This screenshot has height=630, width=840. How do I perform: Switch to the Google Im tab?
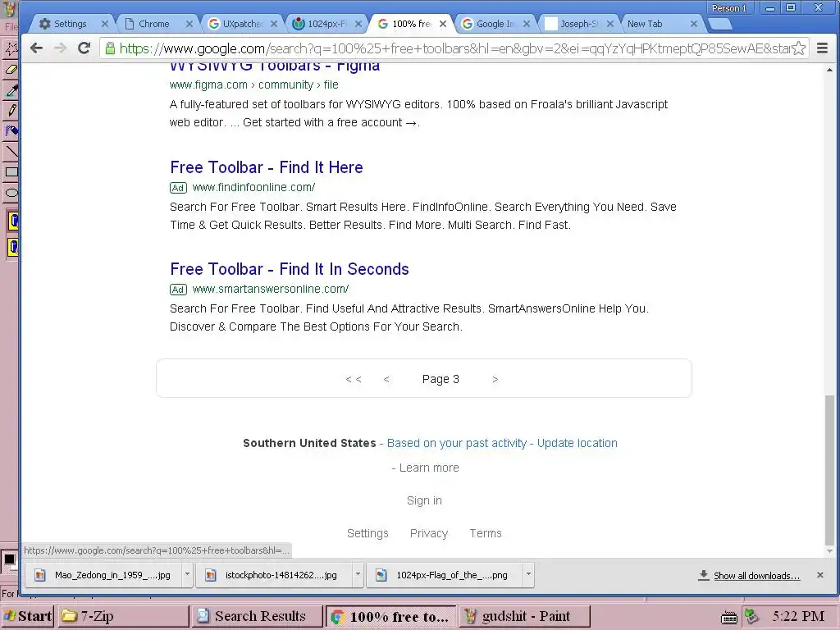[x=495, y=24]
